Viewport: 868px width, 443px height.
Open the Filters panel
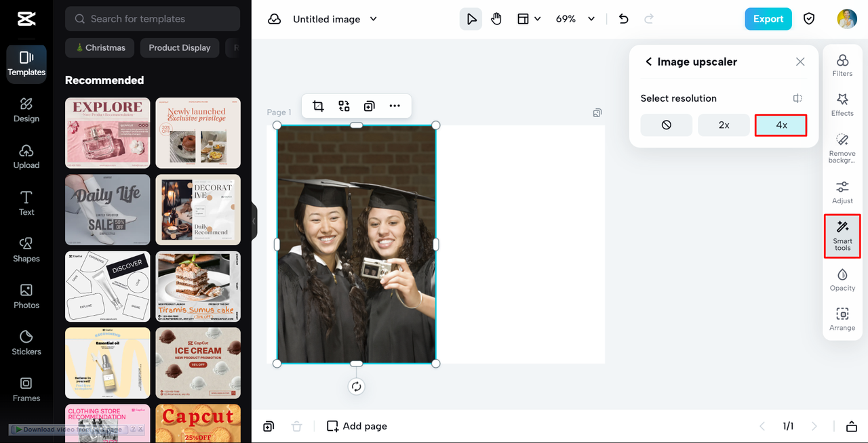click(842, 66)
